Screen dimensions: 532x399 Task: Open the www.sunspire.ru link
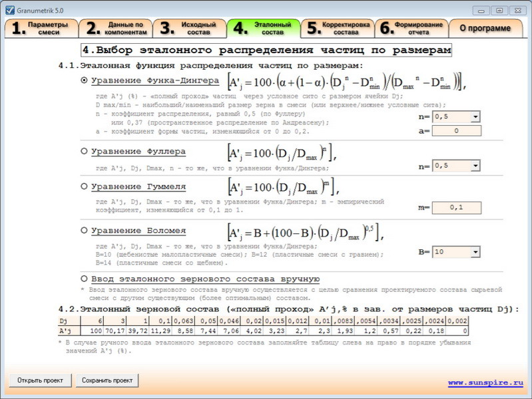pyautogui.click(x=485, y=383)
